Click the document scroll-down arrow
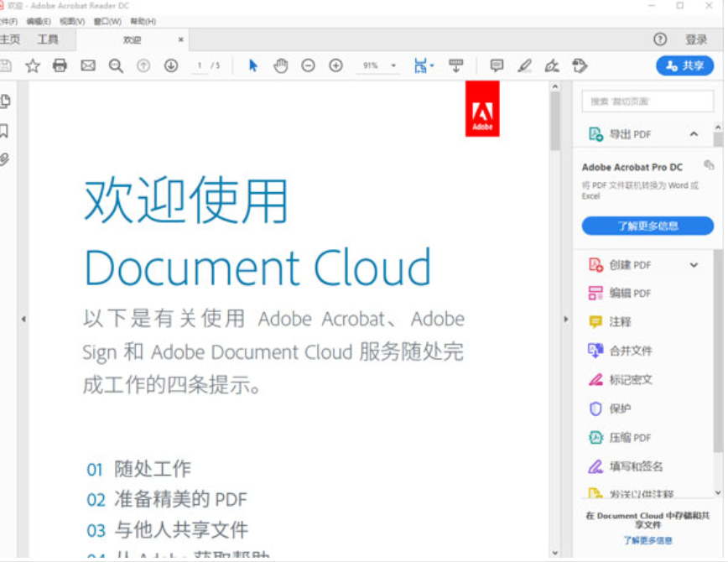Image resolution: width=728 pixels, height=562 pixels. coord(555,553)
